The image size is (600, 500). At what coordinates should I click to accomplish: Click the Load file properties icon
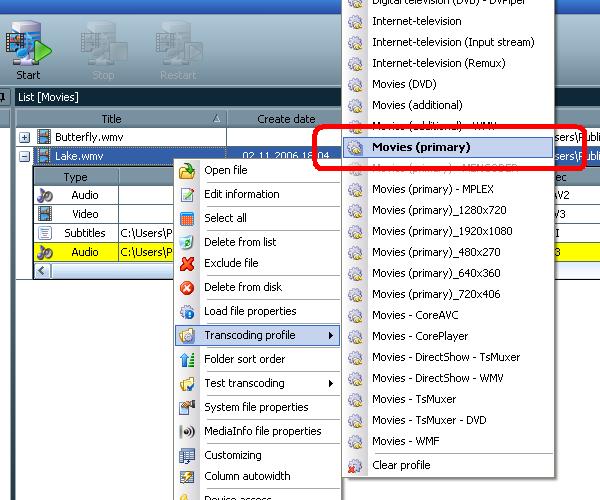[186, 312]
